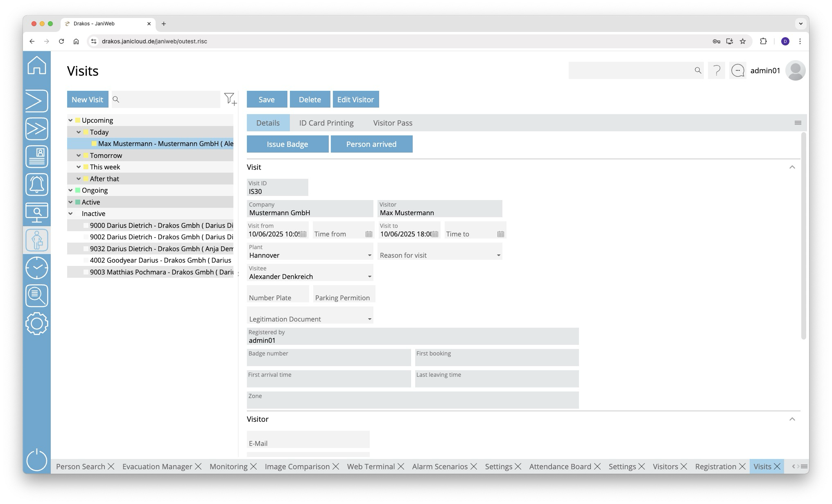Open the home icon in sidebar
Screen dimensions: 832x504
pos(37,65)
